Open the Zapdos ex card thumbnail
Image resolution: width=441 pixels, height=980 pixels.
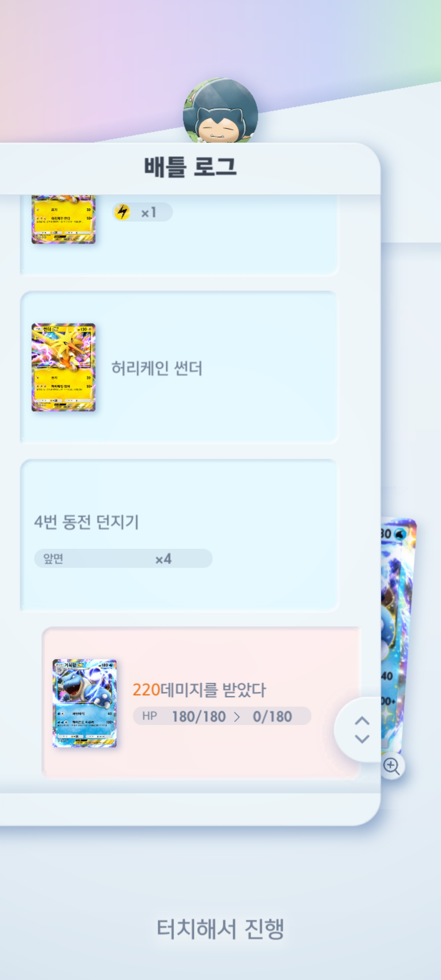[63, 367]
